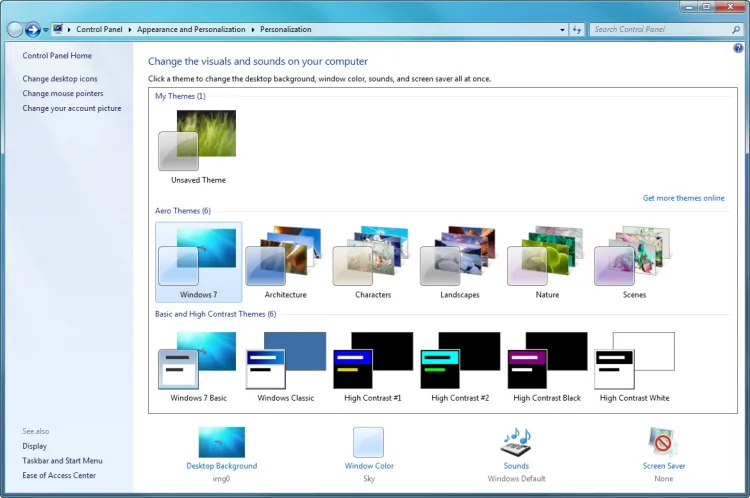Apply the Windows 7 Basic theme
Screen dimensions: 750x498
tap(199, 366)
